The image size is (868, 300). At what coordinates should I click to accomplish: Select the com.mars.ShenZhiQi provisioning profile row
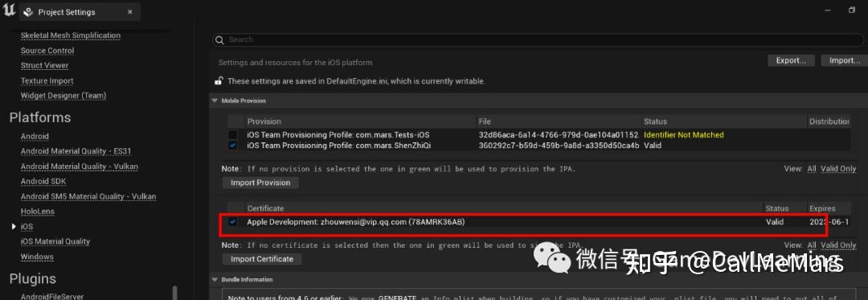(539, 146)
